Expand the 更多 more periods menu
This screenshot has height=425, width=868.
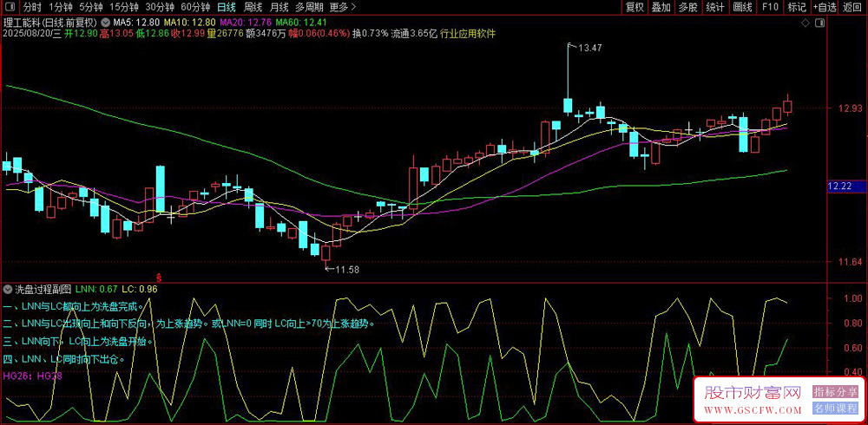pyautogui.click(x=342, y=7)
